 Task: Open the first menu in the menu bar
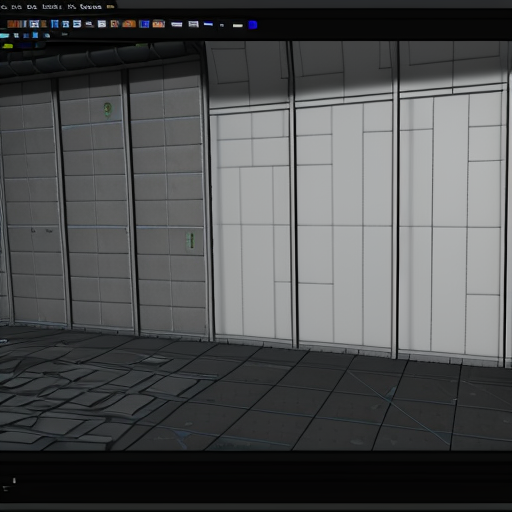(x=4, y=7)
